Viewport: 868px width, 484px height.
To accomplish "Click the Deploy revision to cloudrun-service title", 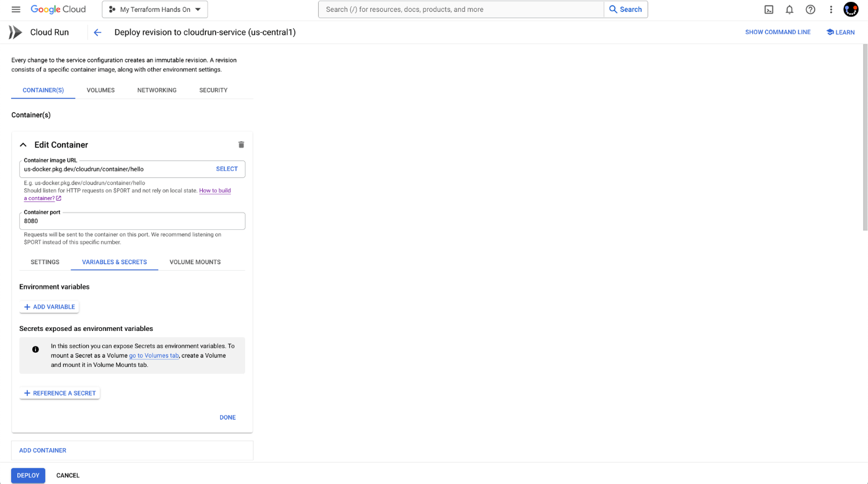I will (x=205, y=32).
